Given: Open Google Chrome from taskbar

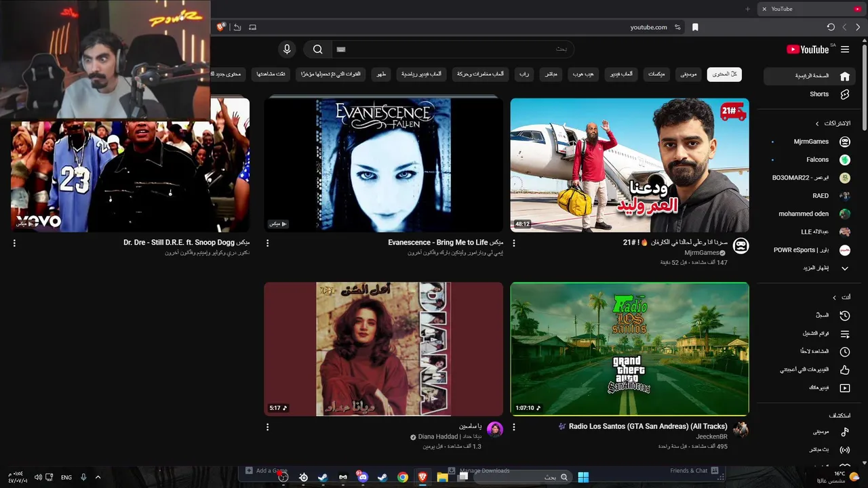Looking at the screenshot, I should click(x=403, y=477).
